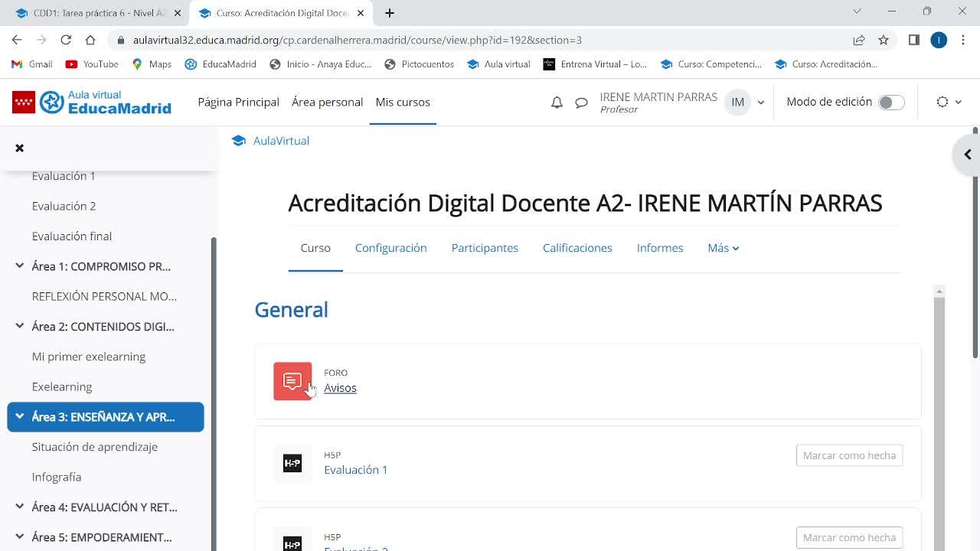This screenshot has width=980, height=551.
Task: Collapse Área 3: ENSEÑANZA Y APR... section
Action: tap(20, 417)
